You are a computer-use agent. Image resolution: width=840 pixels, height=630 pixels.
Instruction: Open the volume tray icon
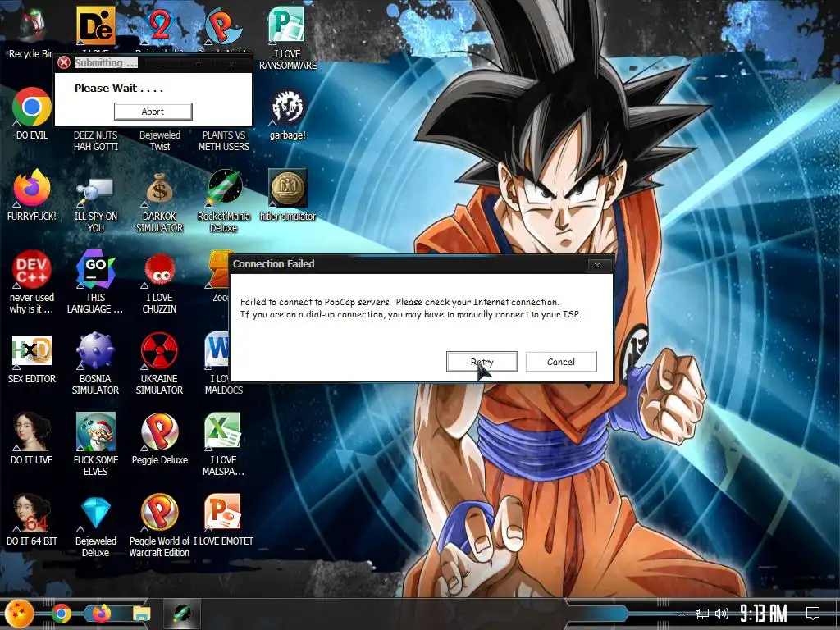(722, 614)
